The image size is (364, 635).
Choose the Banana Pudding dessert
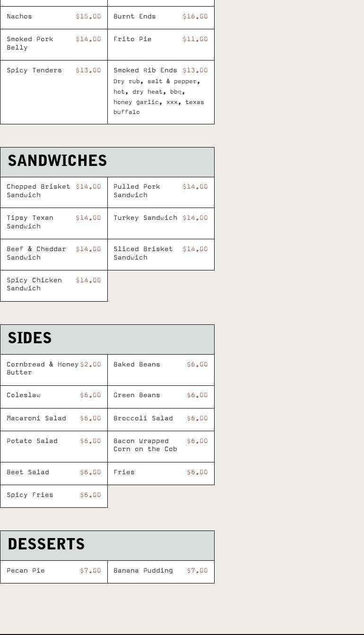coord(143,571)
